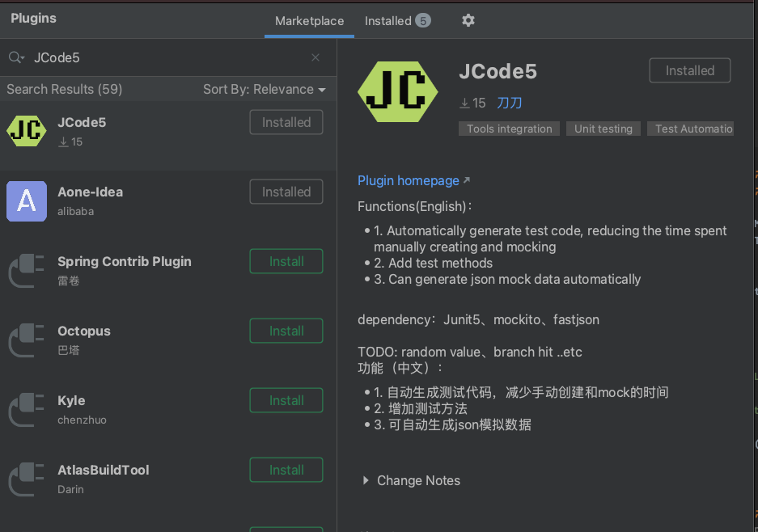The width and height of the screenshot is (758, 532).
Task: Switch to the Installed tab
Action: coord(396,21)
